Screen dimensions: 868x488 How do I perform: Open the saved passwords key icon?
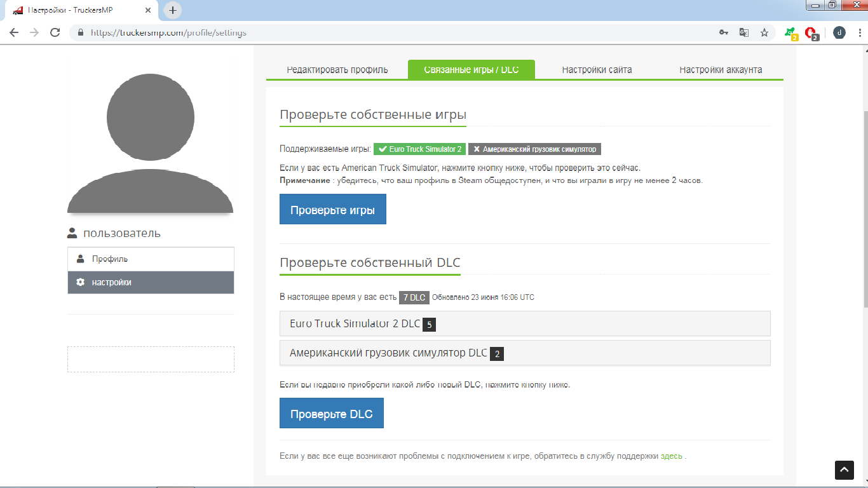click(x=724, y=32)
